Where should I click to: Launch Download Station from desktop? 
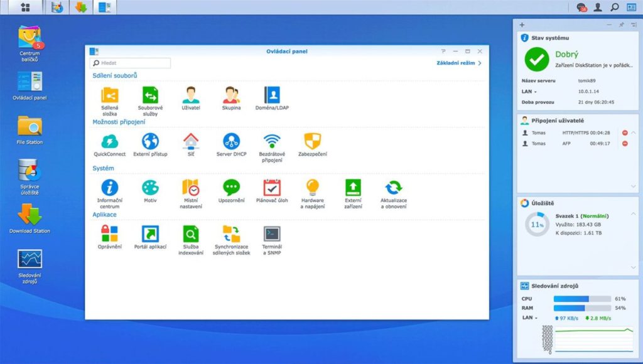30,219
